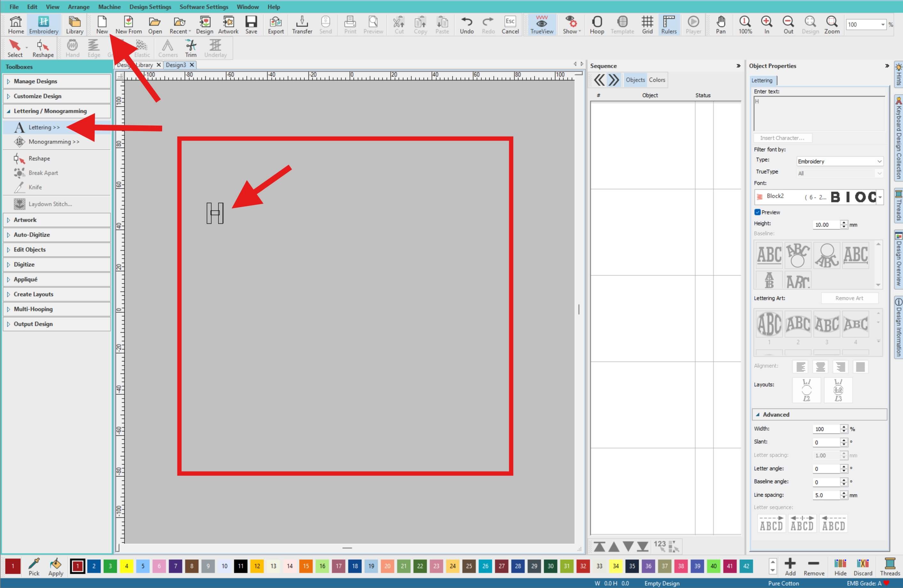
Task: Save the design with Save icon
Action: pyautogui.click(x=251, y=25)
